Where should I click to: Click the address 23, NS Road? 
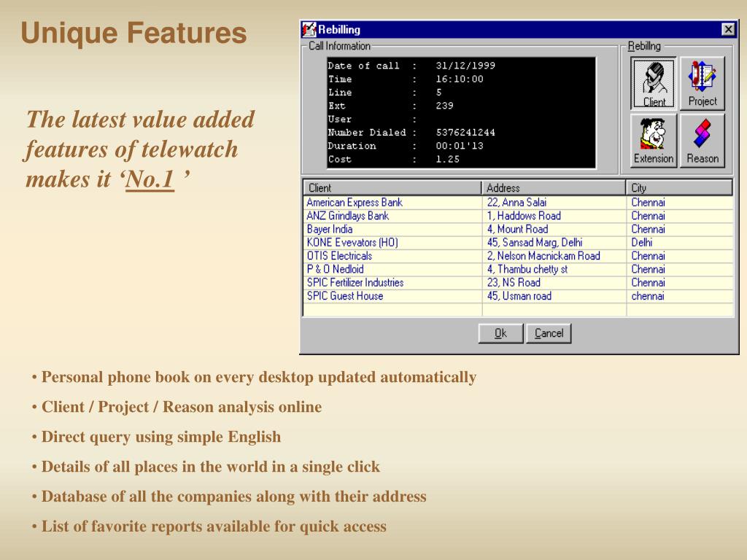[x=514, y=282]
